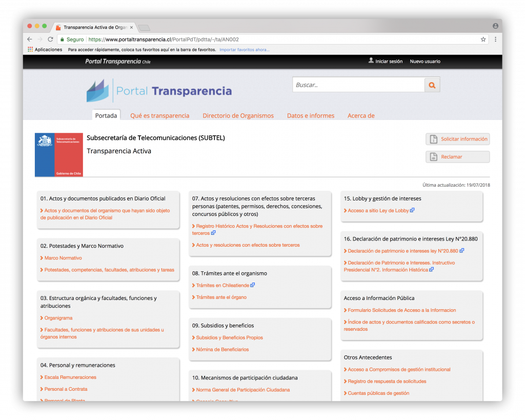Screen dimensions: 525x420
Task: Click the Importar favoritos ahora link
Action: point(245,50)
